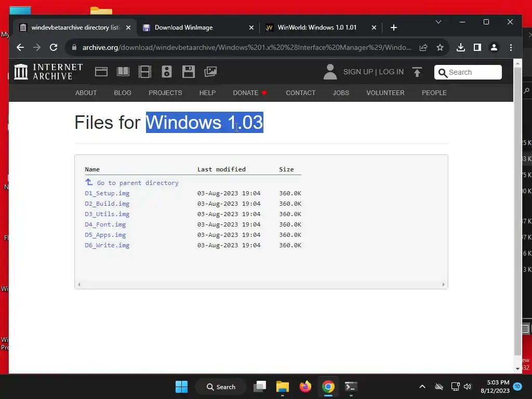Click the Upload arrow icon
This screenshot has width=532, height=399.
(417, 72)
